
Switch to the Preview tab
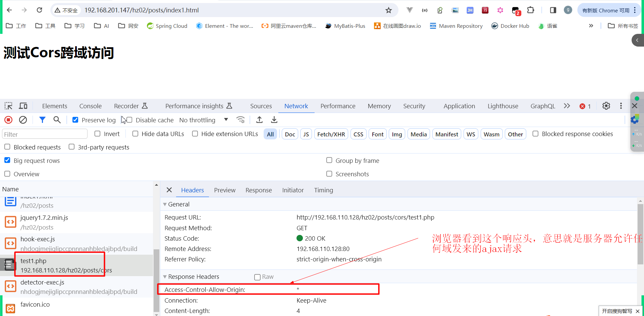[x=225, y=190]
